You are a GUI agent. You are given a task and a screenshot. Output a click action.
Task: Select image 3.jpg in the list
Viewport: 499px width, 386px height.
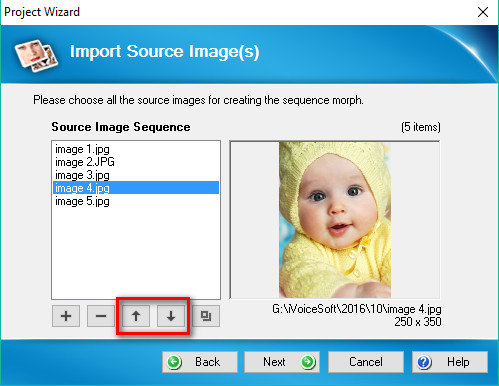coord(136,175)
